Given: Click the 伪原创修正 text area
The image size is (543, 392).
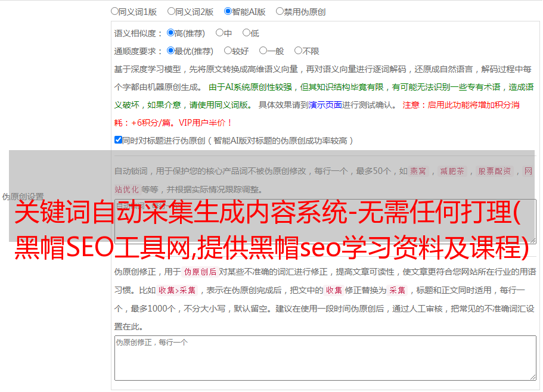Looking at the screenshot, I should pos(325,357).
